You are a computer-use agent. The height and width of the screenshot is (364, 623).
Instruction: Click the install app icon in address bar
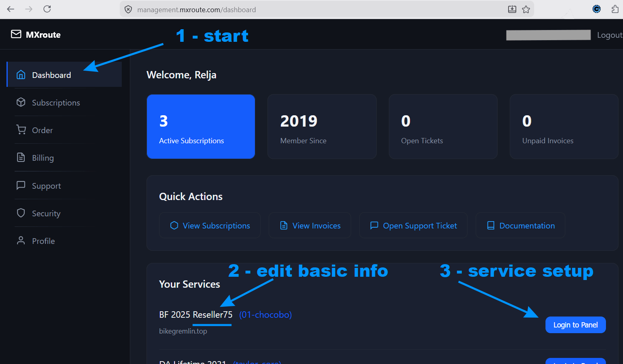(512, 9)
